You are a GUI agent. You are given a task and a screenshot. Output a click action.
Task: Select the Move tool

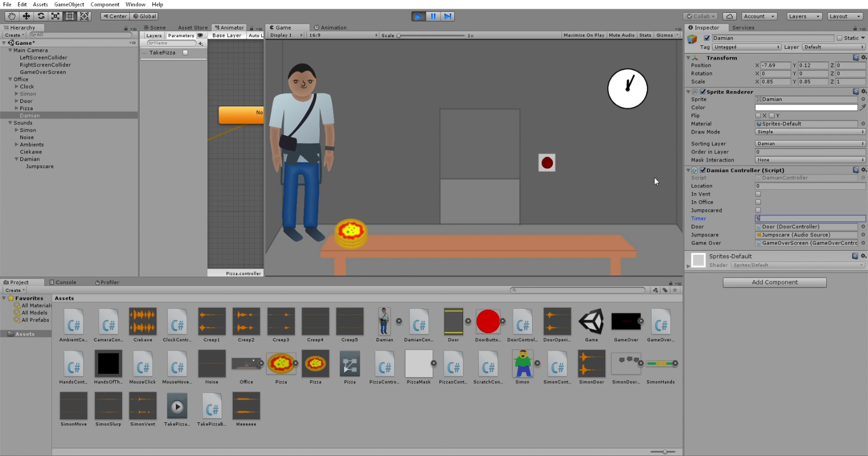point(26,16)
